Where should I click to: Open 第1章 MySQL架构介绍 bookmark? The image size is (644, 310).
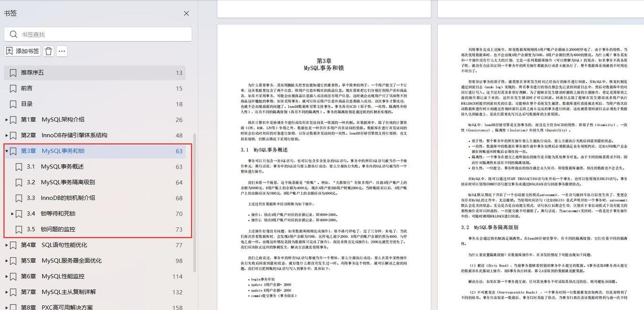tap(53, 120)
